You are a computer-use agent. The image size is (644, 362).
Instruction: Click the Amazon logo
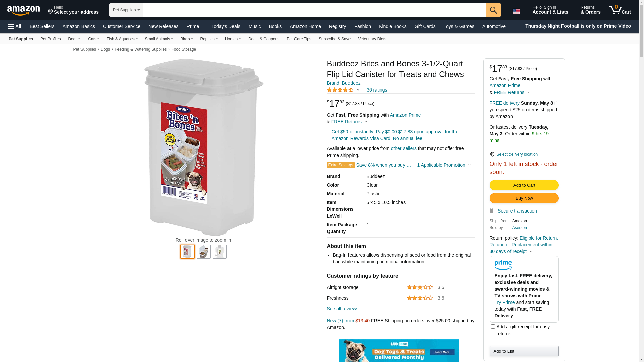click(23, 10)
